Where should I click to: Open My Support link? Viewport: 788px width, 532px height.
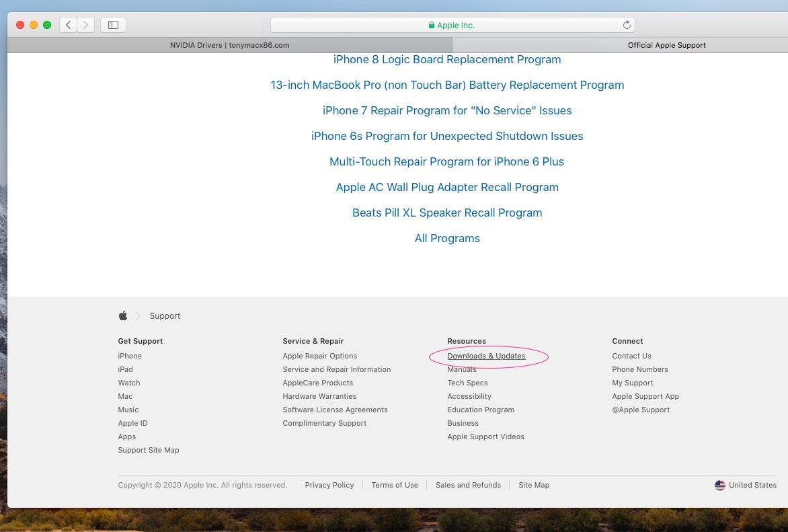[632, 383]
